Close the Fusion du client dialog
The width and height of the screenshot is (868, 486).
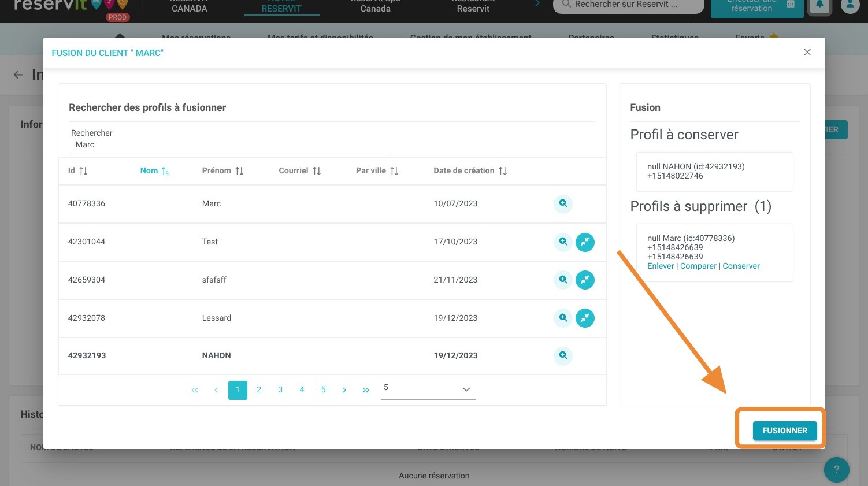click(807, 52)
